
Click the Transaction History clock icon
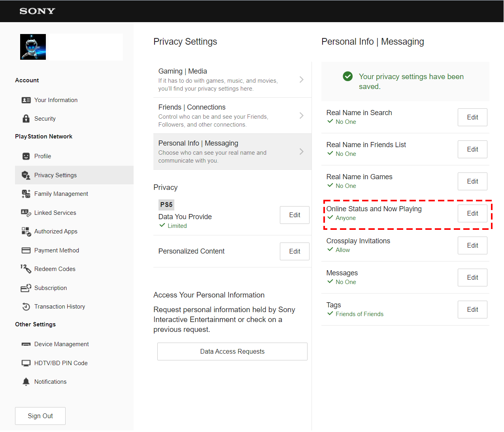(x=25, y=306)
